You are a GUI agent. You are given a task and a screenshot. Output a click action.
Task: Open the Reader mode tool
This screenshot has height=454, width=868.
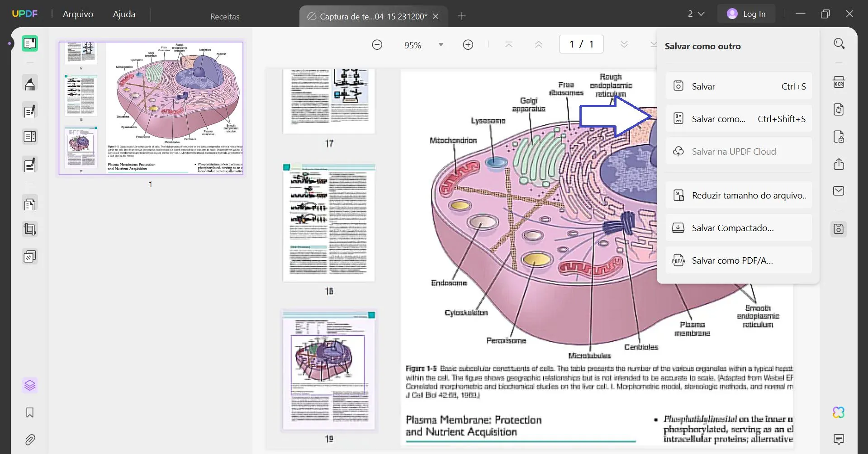pyautogui.click(x=30, y=43)
